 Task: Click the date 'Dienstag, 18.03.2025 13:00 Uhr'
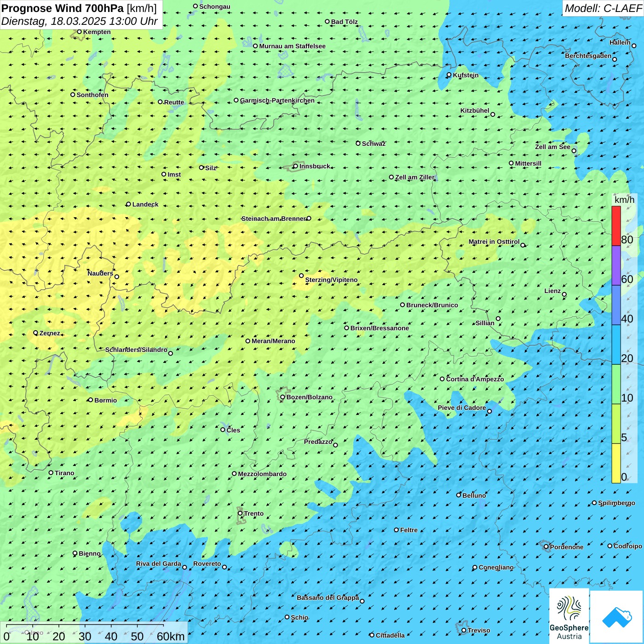(x=80, y=21)
